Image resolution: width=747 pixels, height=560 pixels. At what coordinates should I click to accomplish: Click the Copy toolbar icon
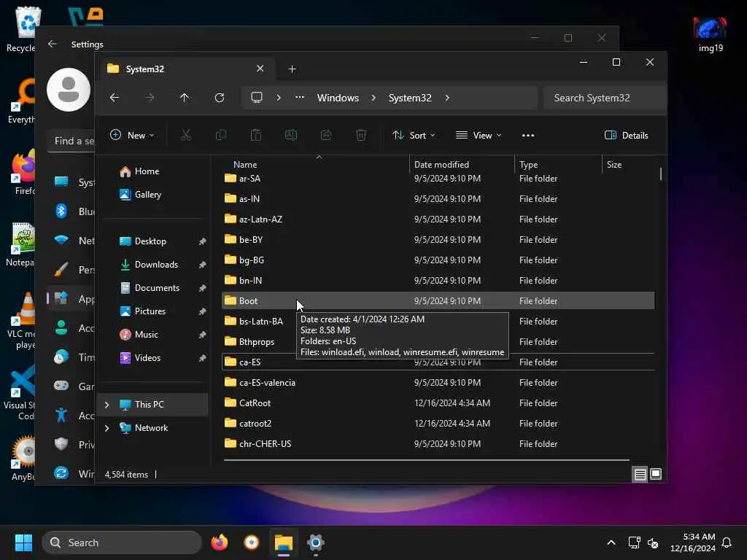(221, 135)
